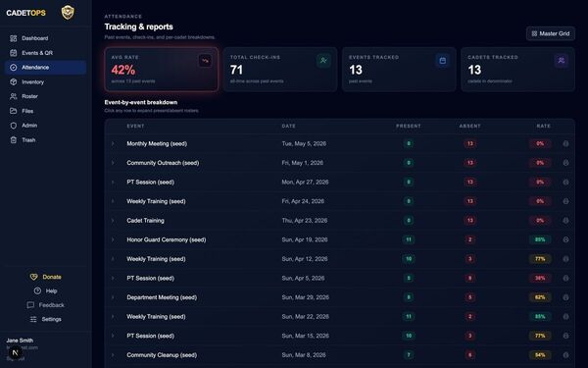Open the Master Grid view
Image resolution: width=588 pixels, height=368 pixels.
551,33
